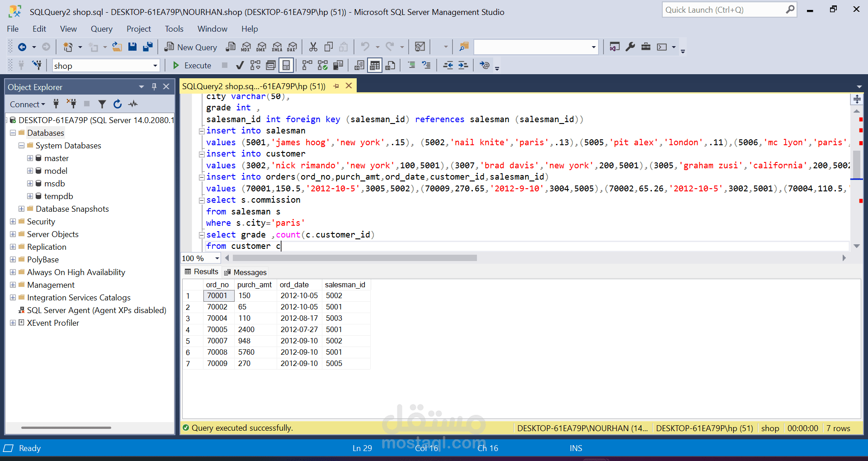Open Properties with the wrench icon
Image resolution: width=868 pixels, height=461 pixels.
pos(630,47)
